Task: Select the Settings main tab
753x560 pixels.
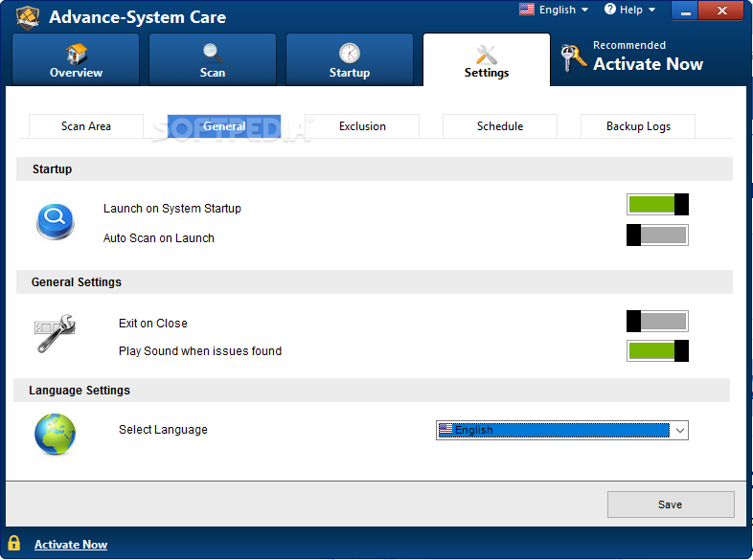Action: [487, 59]
